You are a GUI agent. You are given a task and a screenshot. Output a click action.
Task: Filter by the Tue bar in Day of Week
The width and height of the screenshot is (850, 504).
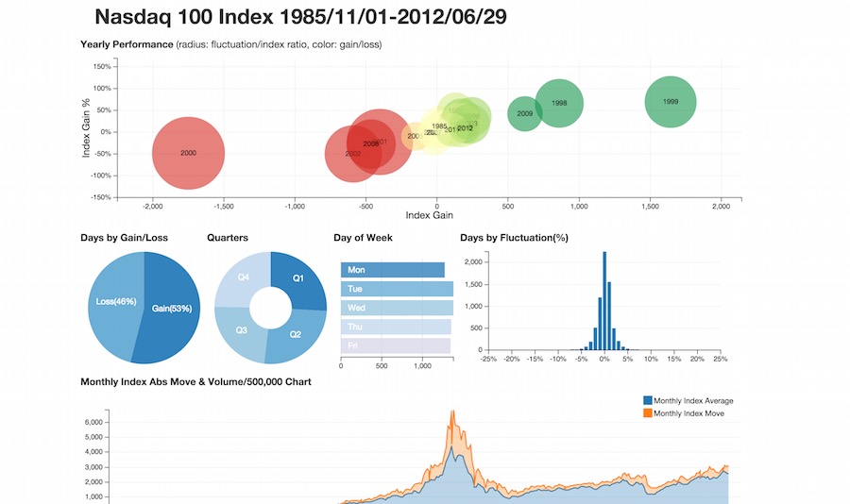click(397, 289)
